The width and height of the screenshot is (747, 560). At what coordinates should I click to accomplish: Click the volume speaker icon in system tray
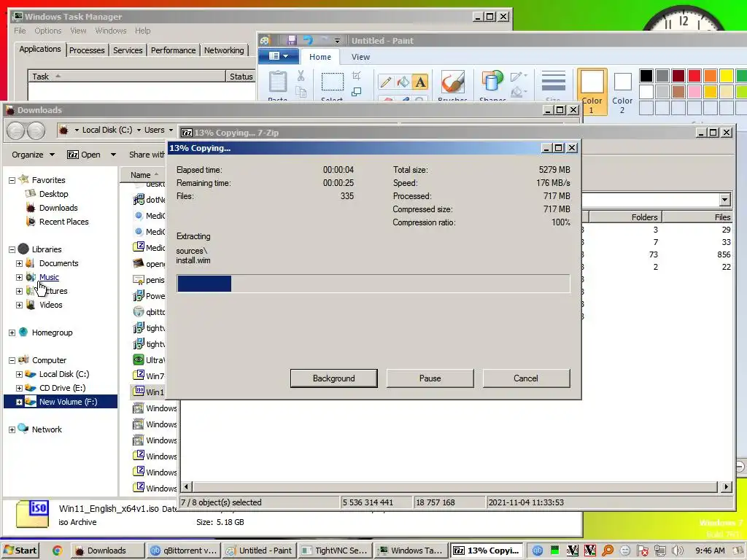coord(677,551)
